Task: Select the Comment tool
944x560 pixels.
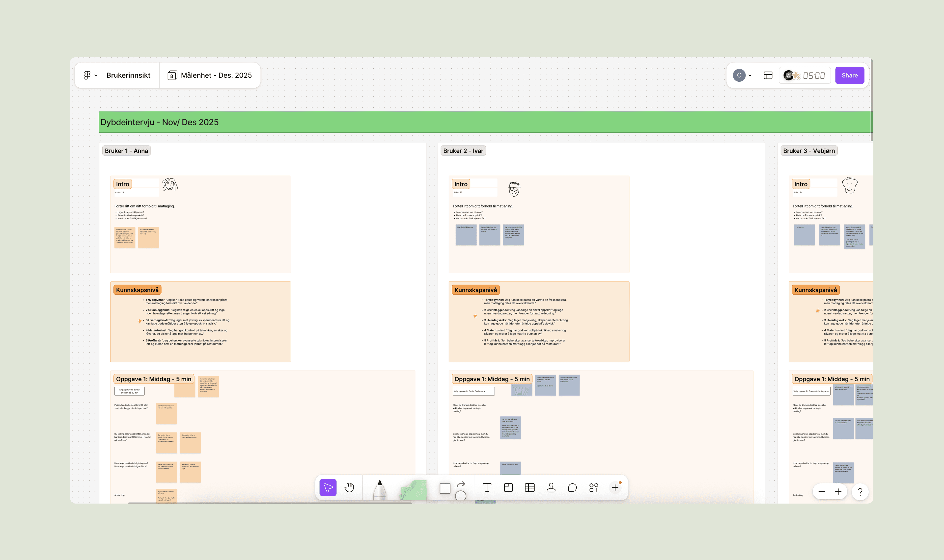Action: (x=572, y=487)
